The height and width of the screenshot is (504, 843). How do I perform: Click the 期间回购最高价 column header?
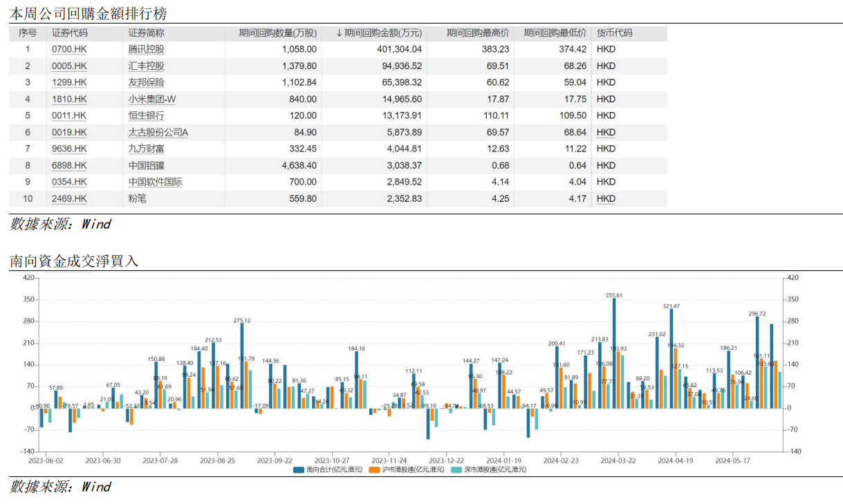478,32
